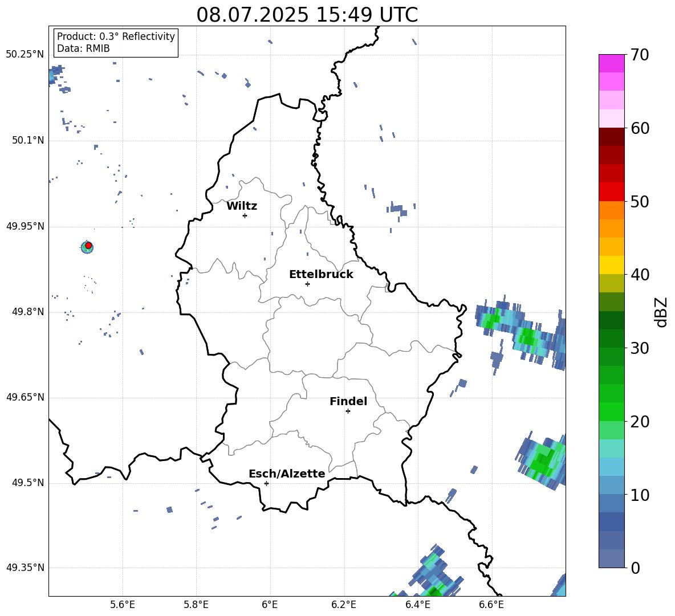
Task: Click the 60 colorbar tick label
Action: [x=639, y=128]
